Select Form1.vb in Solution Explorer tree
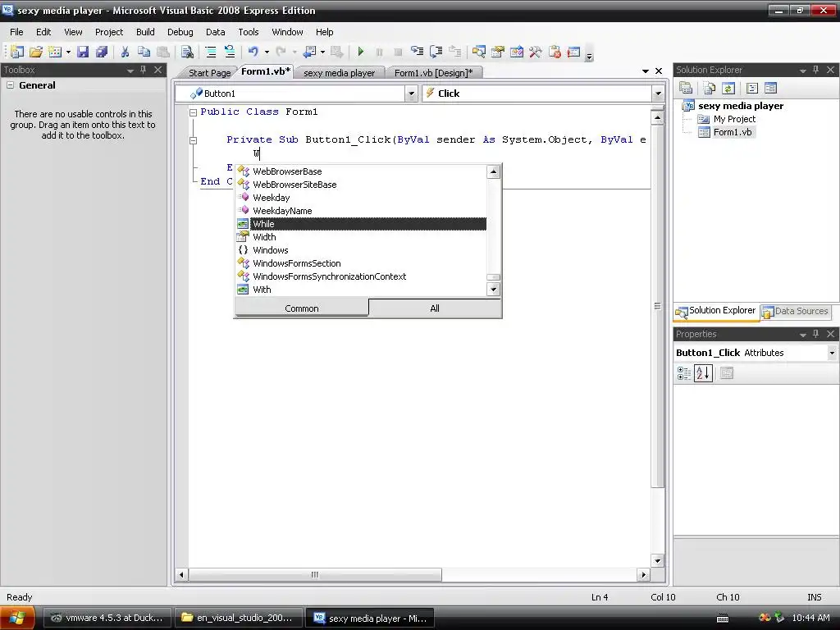The width and height of the screenshot is (840, 630). pos(732,132)
